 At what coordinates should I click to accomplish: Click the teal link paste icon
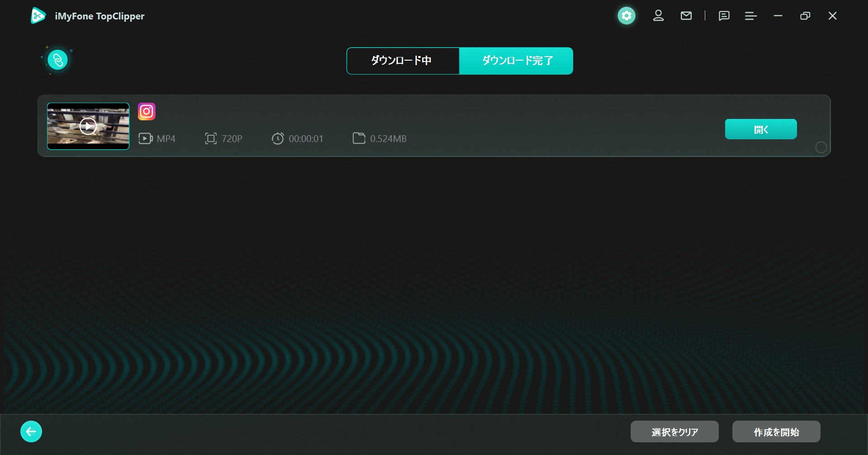pos(58,60)
